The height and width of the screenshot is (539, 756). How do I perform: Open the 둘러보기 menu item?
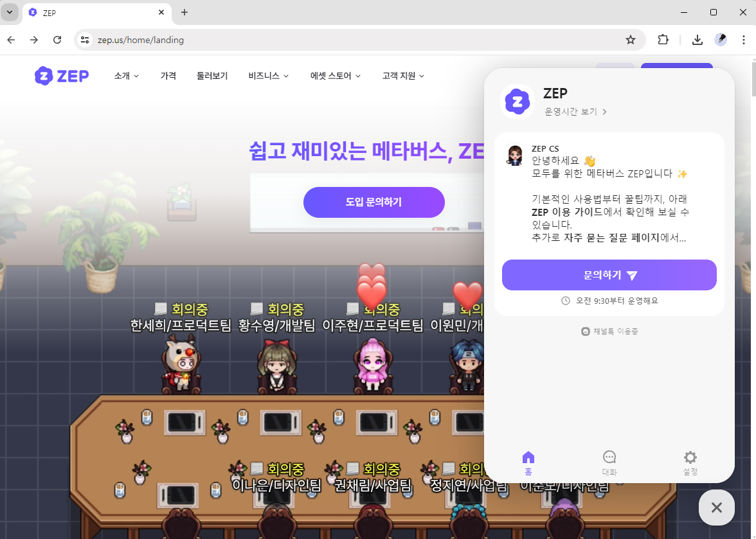click(x=212, y=76)
